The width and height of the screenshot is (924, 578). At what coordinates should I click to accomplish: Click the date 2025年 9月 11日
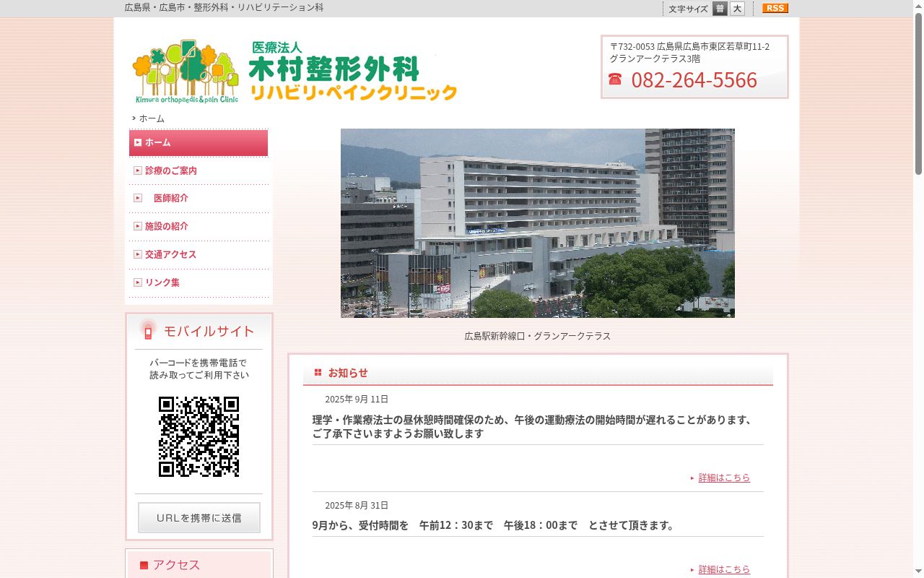(x=357, y=400)
